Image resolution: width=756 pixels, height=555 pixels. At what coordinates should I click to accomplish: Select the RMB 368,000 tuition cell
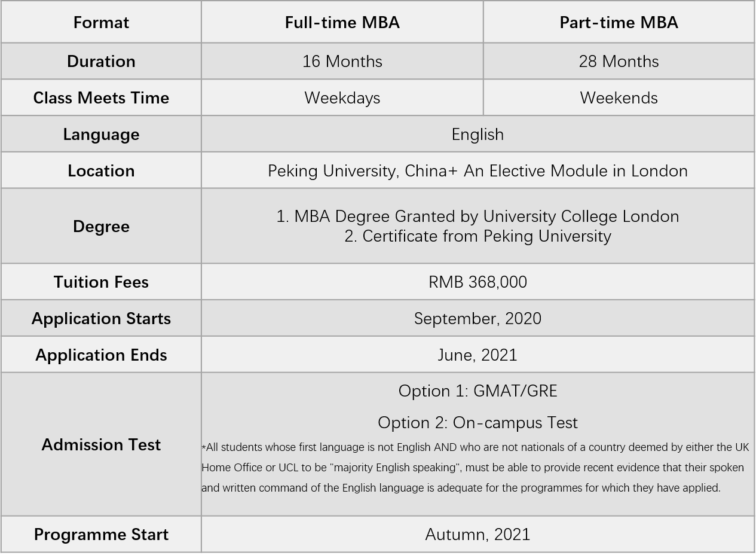click(x=478, y=282)
